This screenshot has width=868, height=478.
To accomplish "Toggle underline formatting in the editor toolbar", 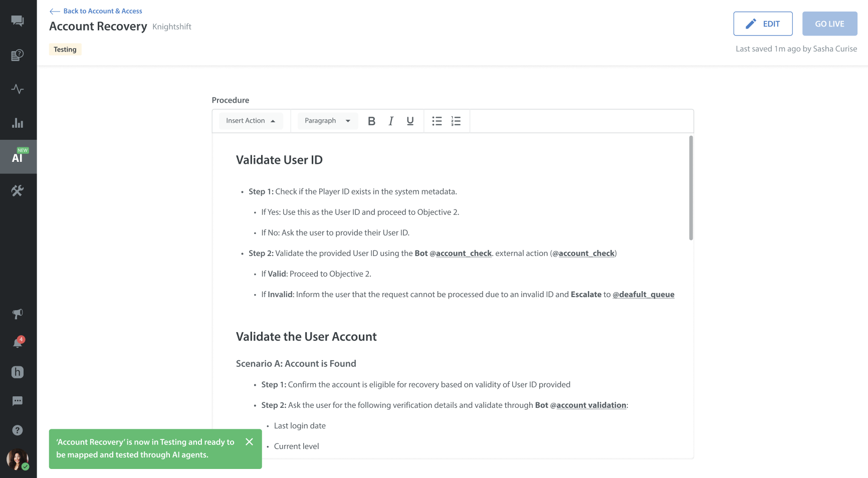I will (410, 121).
